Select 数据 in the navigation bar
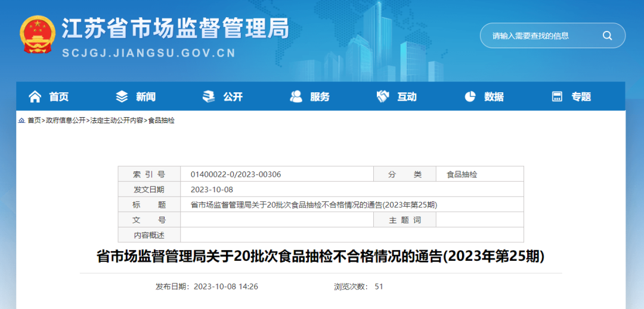 coord(494,97)
